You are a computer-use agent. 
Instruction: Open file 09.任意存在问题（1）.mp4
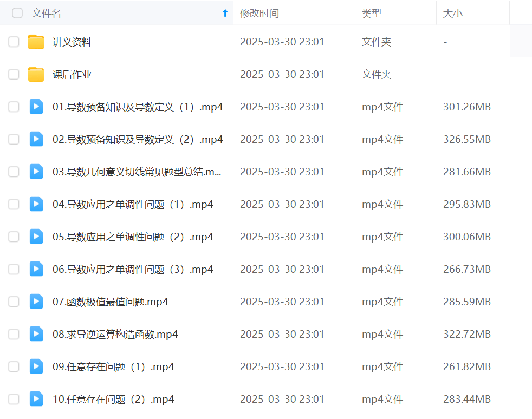pos(113,366)
